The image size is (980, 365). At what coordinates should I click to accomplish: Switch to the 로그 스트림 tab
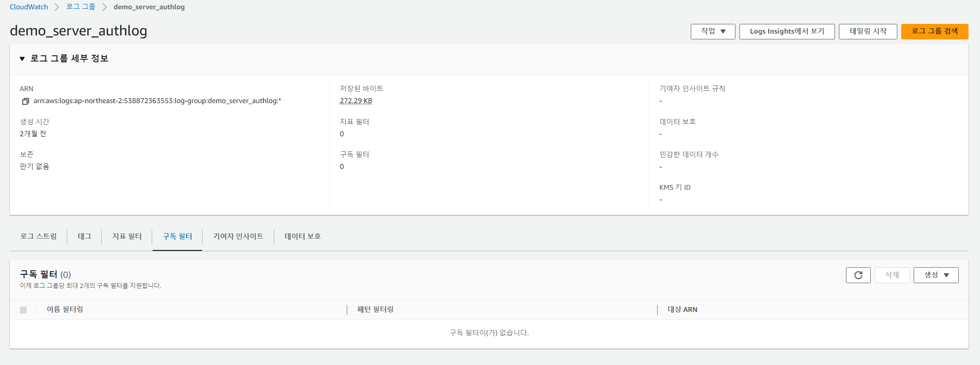(38, 236)
